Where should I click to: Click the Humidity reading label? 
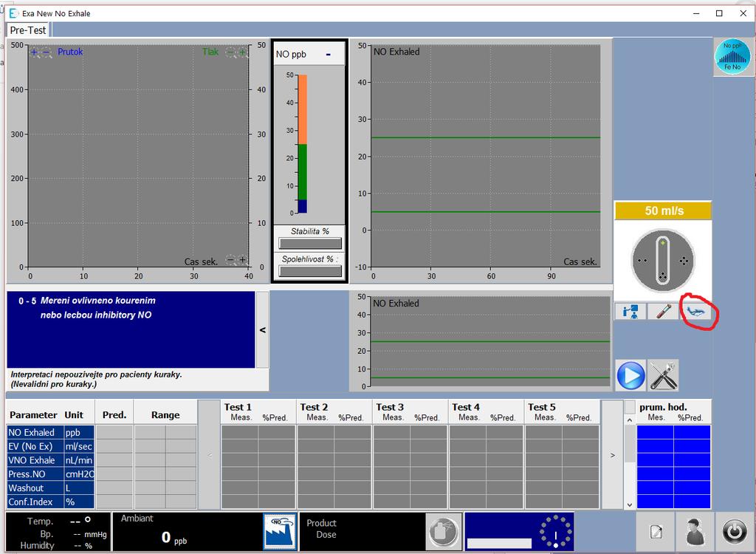[37, 545]
